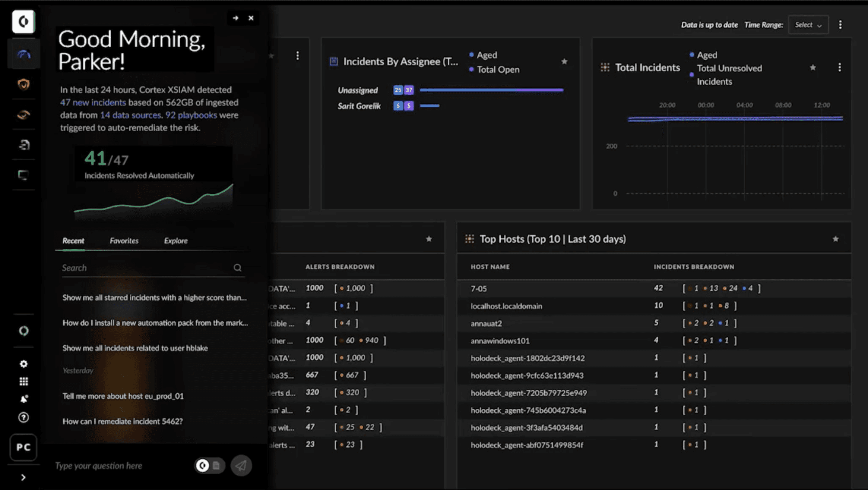This screenshot has width=868, height=490.
Task: Open Total Incidents widget kebab menu
Action: point(839,68)
